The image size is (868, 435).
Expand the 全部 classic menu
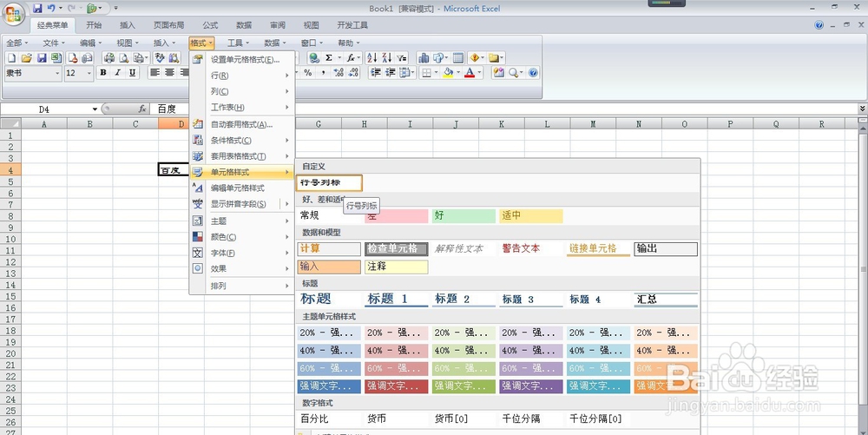pos(17,43)
